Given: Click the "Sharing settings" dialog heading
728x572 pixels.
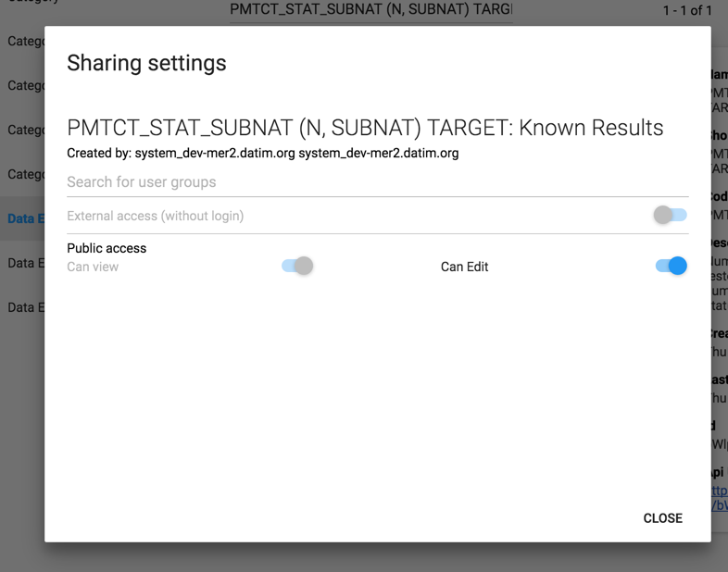Looking at the screenshot, I should 146,63.
